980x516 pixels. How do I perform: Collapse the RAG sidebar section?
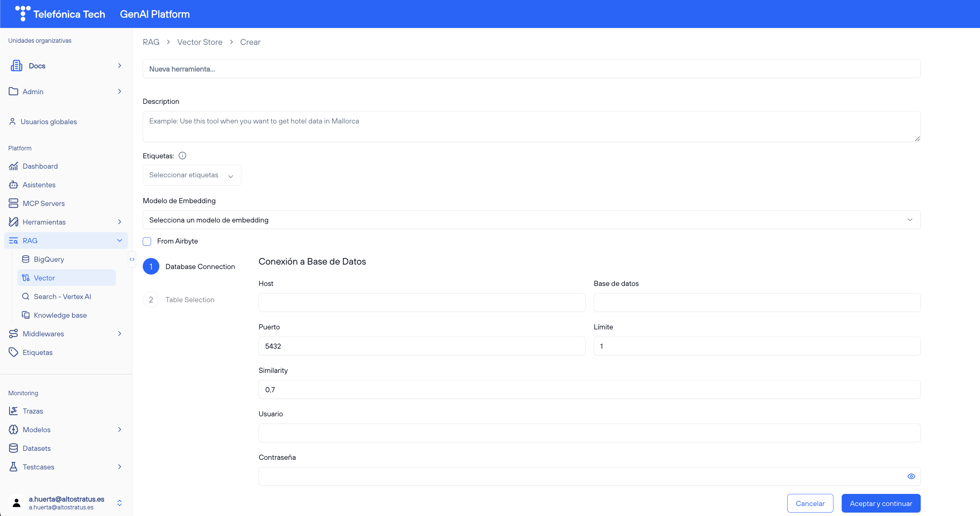coord(119,240)
